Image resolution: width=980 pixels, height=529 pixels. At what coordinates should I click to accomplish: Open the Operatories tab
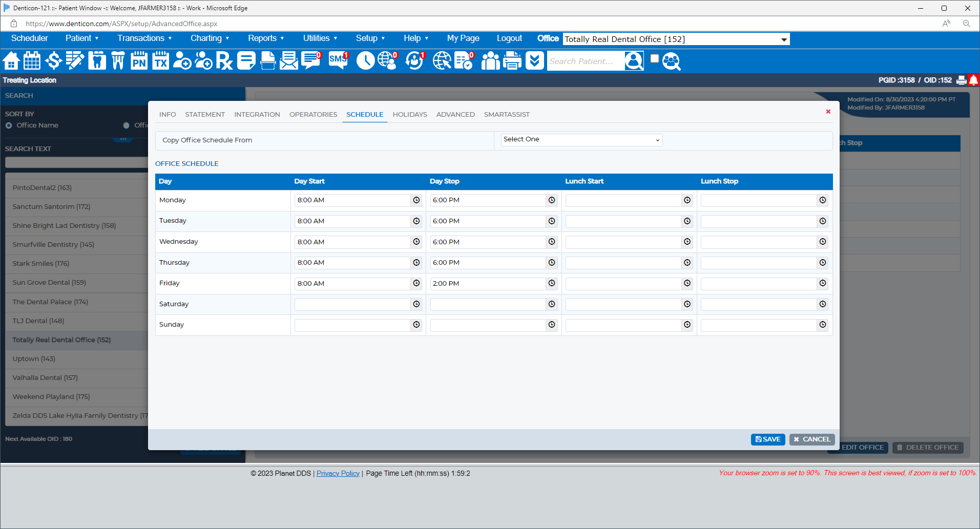point(313,115)
